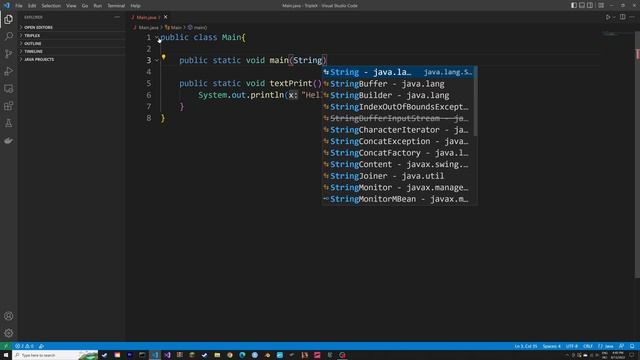
Task: Click the Windows Start button
Action: tap(6, 355)
